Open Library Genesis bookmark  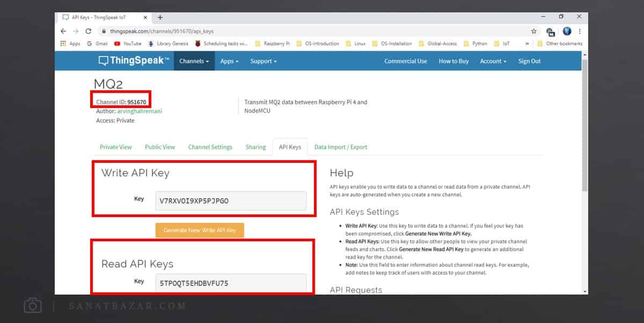(x=168, y=44)
